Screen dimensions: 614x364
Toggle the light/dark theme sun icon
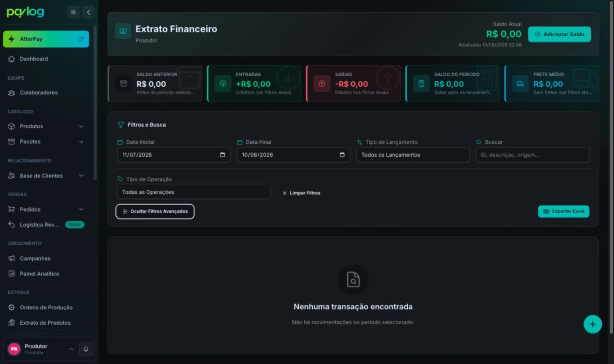pos(73,12)
